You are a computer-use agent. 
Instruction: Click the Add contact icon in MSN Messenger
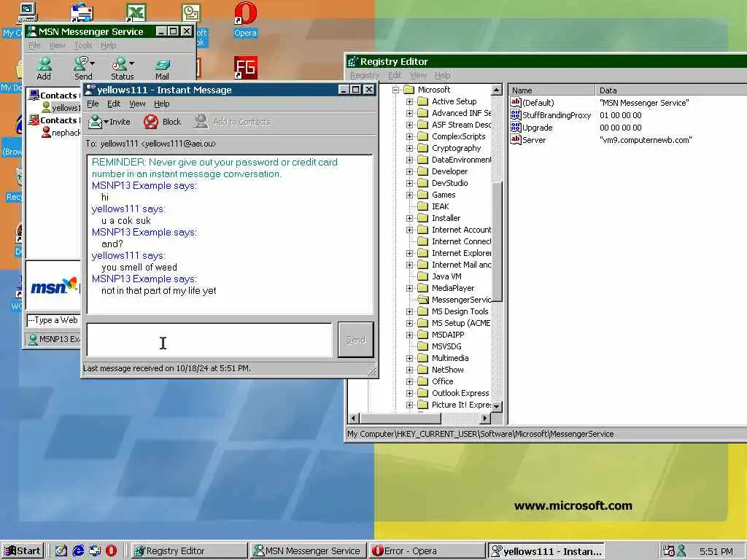click(x=44, y=64)
